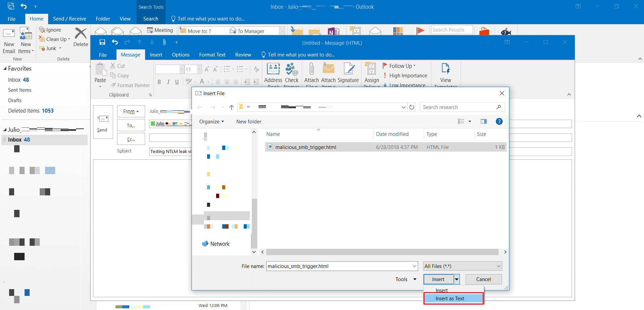Image resolution: width=644 pixels, height=310 pixels.
Task: Click the refresh icon beside the address bar
Action: (x=412, y=107)
